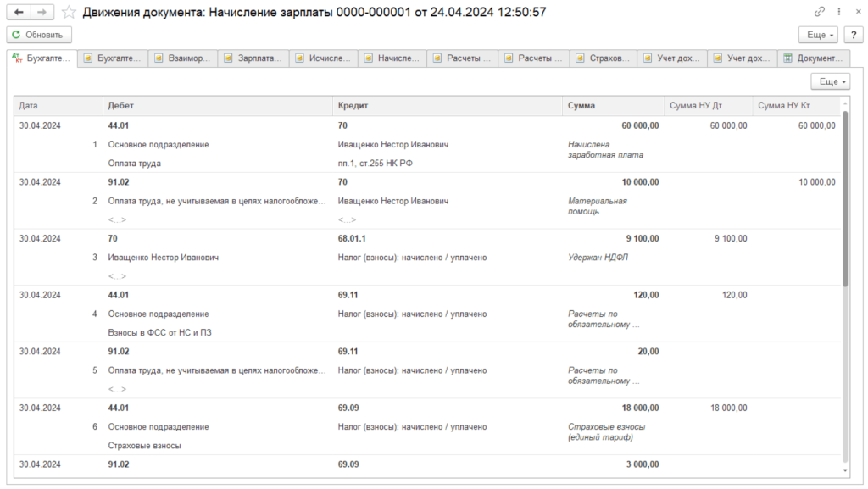
Task: Click the back navigation arrow
Action: [x=19, y=13]
